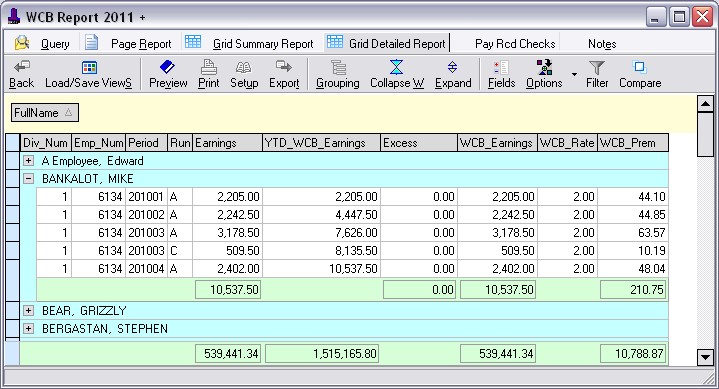Collapse all groups with Collapse W
This screenshot has height=389, width=719.
point(397,74)
